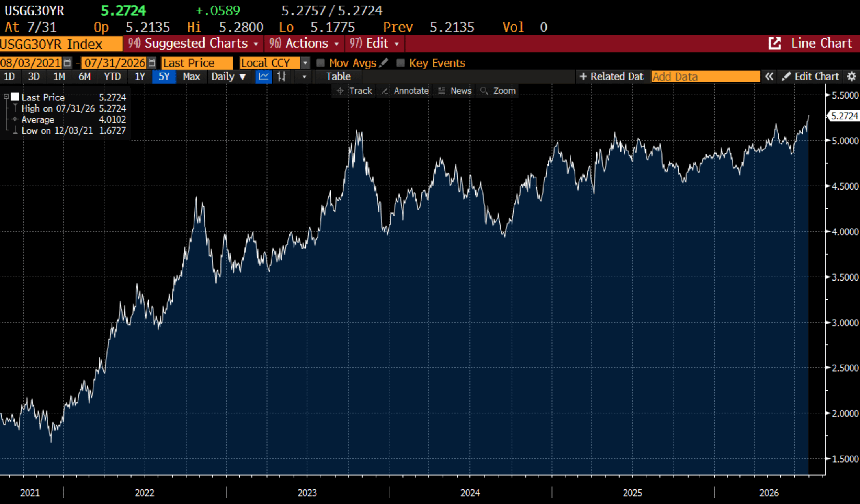
Task: Click the start date field 08/03/2021
Action: [x=31, y=63]
